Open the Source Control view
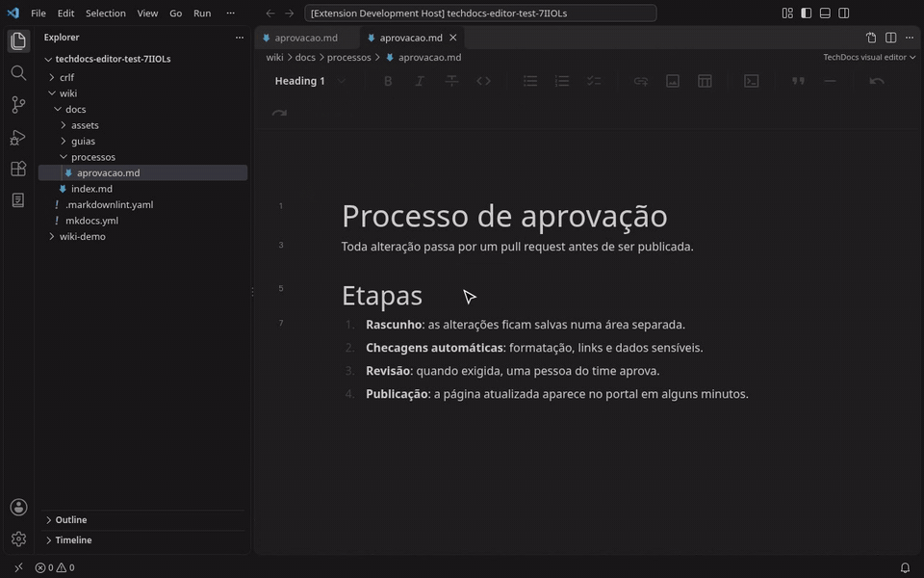This screenshot has width=924, height=578. click(18, 104)
